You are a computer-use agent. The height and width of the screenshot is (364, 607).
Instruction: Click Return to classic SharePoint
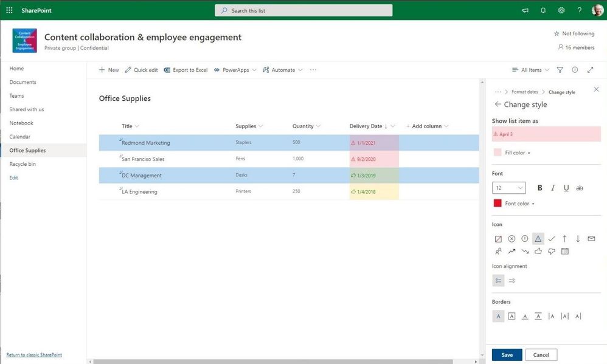(x=34, y=355)
